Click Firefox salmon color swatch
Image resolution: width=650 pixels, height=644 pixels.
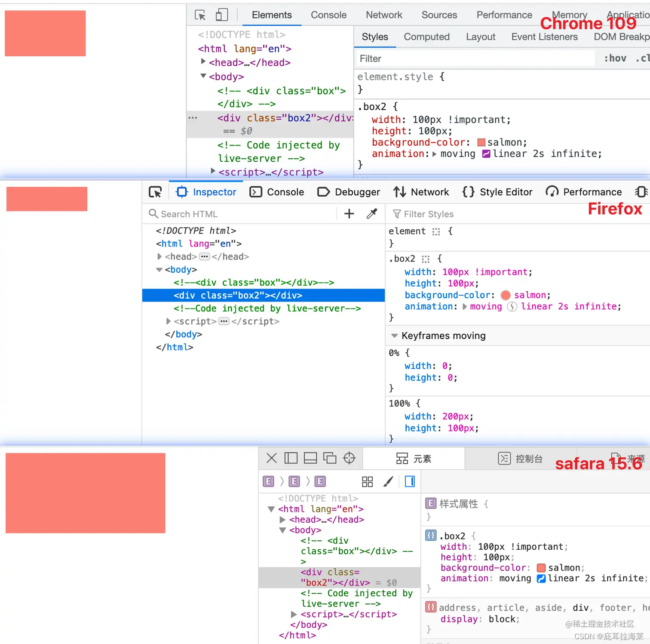click(506, 295)
